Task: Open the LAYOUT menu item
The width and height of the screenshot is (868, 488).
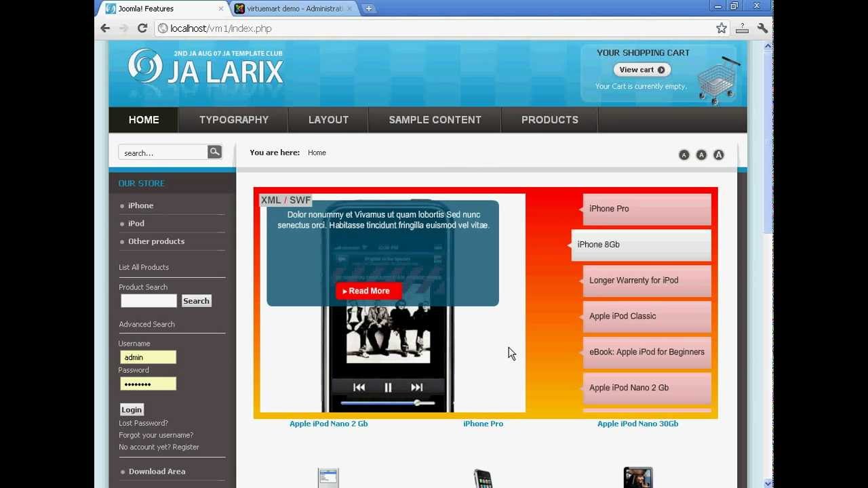Action: pyautogui.click(x=328, y=120)
